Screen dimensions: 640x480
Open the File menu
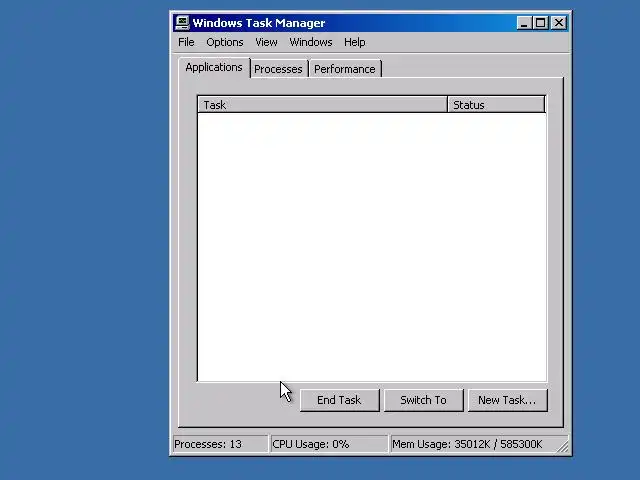186,42
